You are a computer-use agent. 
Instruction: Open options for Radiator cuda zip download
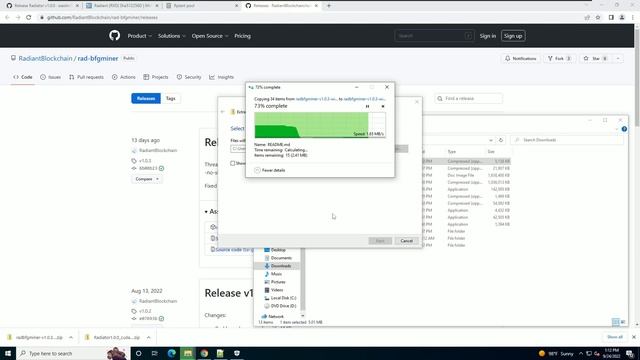click(149, 337)
